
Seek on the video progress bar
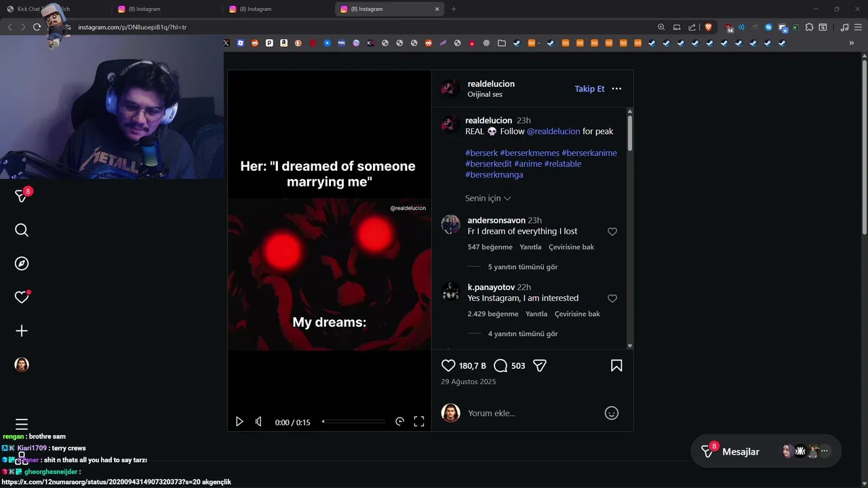pos(353,422)
